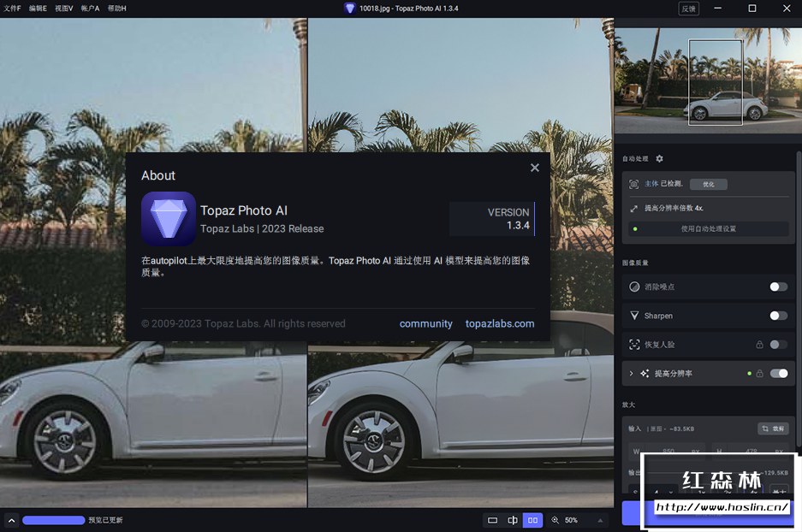Click the Sharpen triangle icon
802x532 pixels.
634,316
